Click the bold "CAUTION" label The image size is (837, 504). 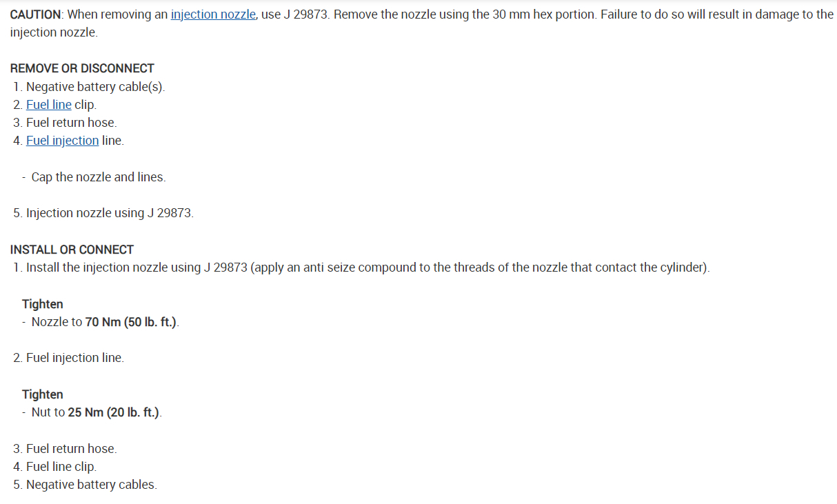(36, 14)
